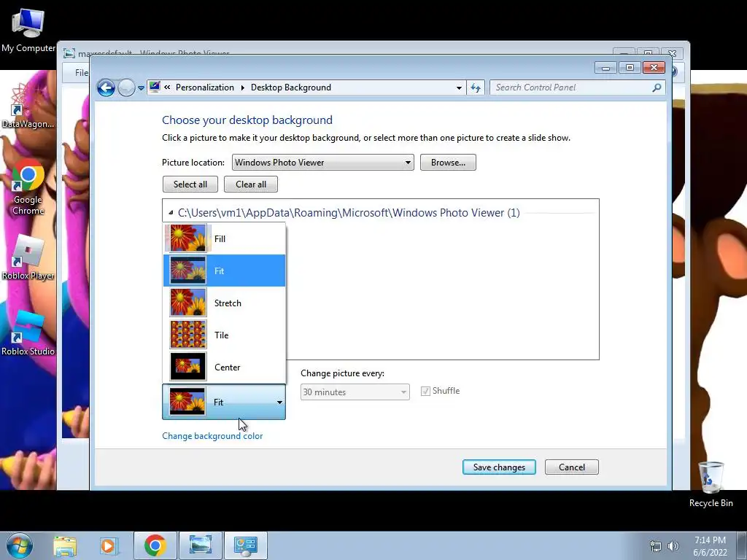Image resolution: width=747 pixels, height=560 pixels.
Task: Switch to Control Panel taskbar button
Action: (x=246, y=545)
